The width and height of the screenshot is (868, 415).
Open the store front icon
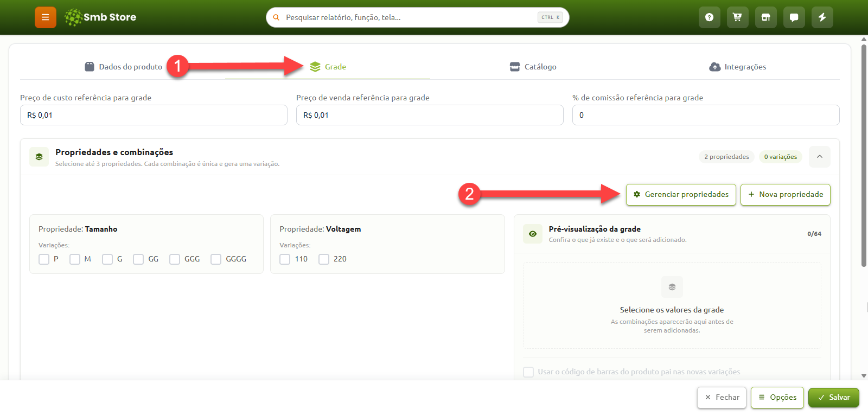tap(765, 17)
